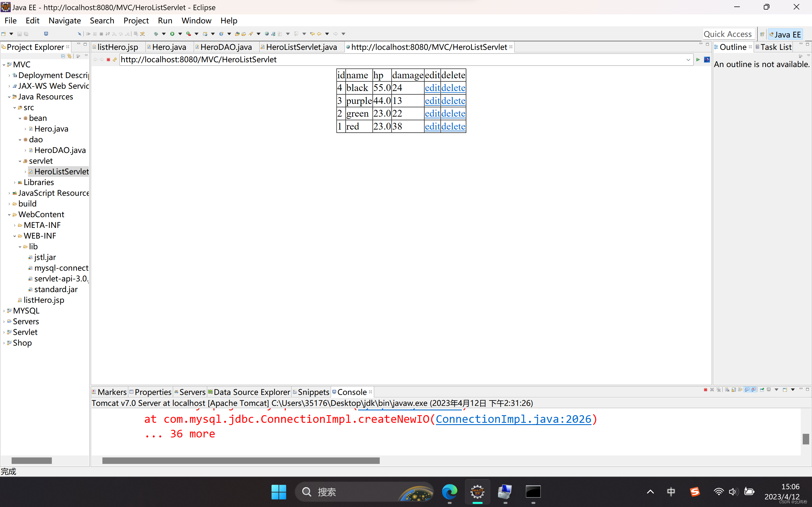Click the Clear Console icon
The height and width of the screenshot is (507, 812).
727,390
